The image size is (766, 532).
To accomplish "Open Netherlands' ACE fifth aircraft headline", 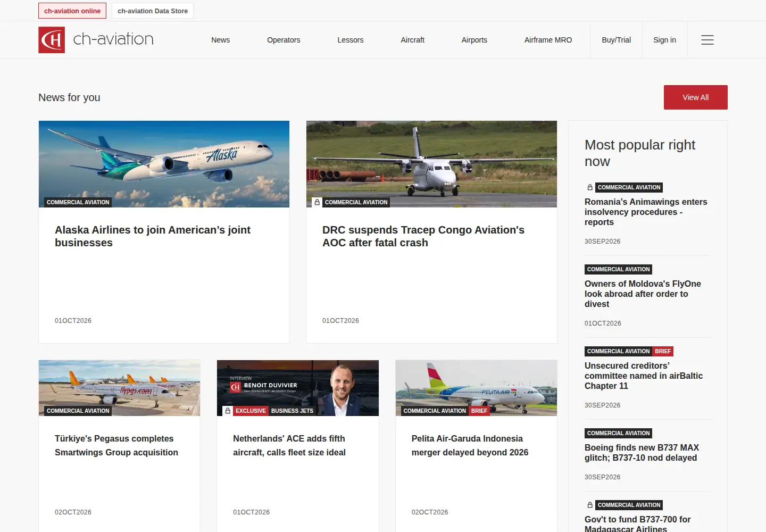I will [x=289, y=445].
